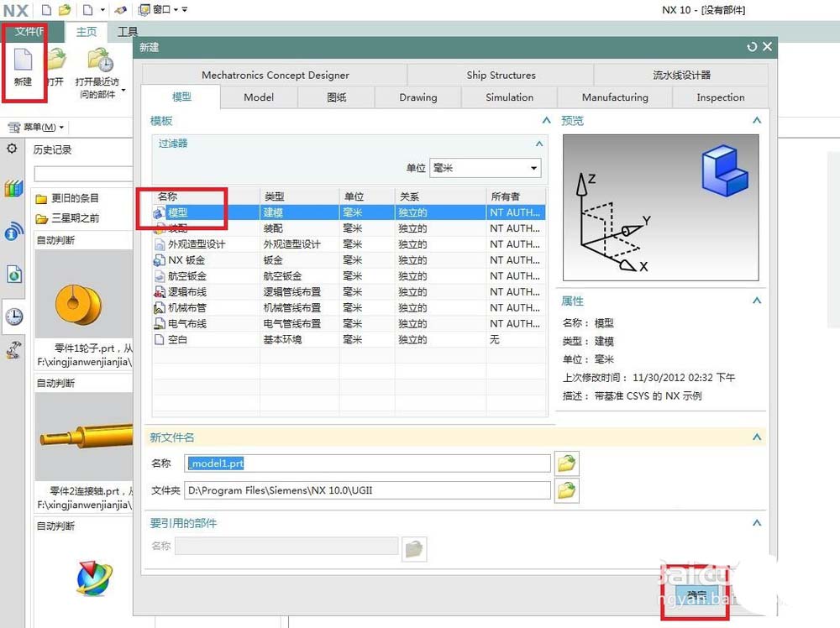Click the new document icon in title bar
This screenshot has width=840, height=628.
(46, 9)
